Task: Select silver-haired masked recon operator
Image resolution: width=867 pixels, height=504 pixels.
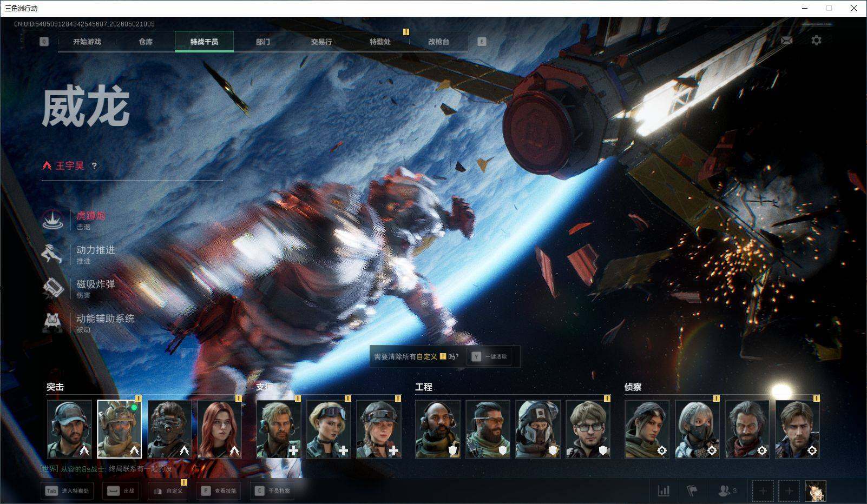Action: [697, 429]
